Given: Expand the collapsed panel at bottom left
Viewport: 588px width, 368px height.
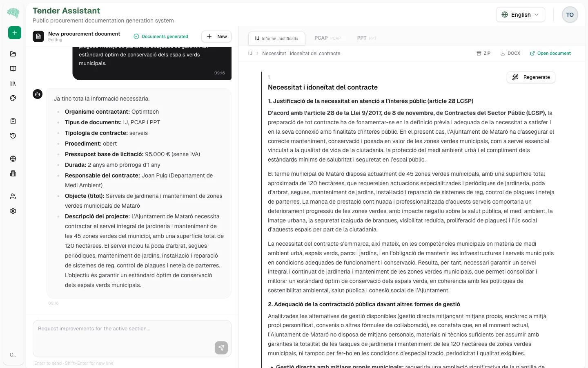Looking at the screenshot, I should (x=13, y=355).
